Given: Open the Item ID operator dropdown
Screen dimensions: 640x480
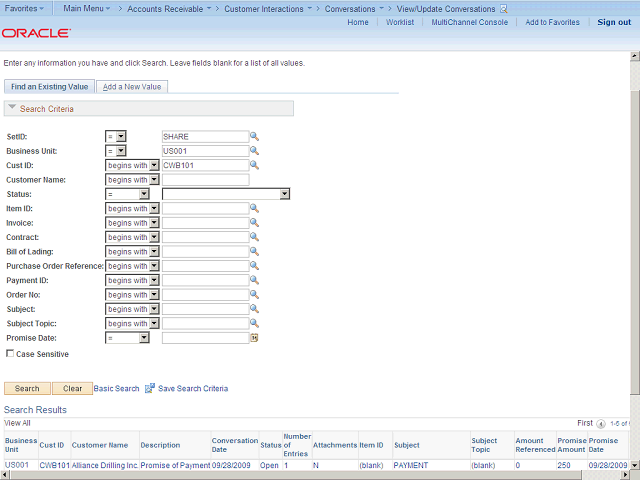Looking at the screenshot, I should click(132, 209).
